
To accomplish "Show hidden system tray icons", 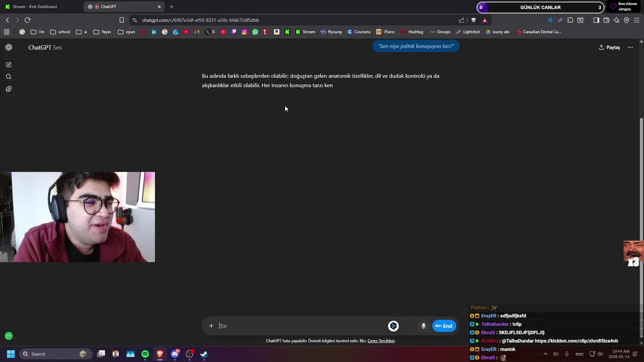I will [545, 354].
